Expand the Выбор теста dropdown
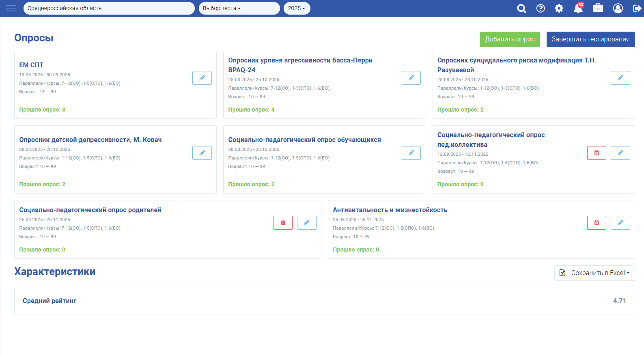This screenshot has height=355, width=644. [239, 8]
